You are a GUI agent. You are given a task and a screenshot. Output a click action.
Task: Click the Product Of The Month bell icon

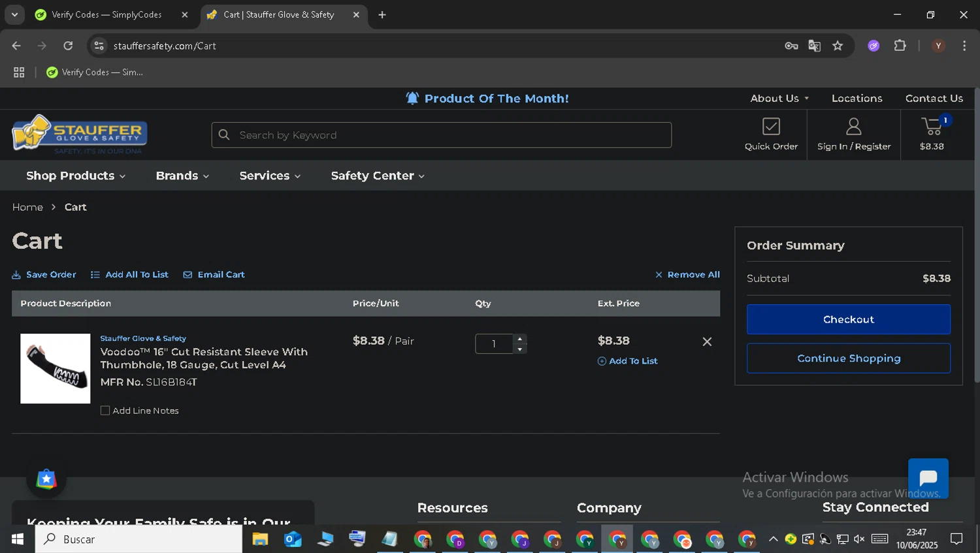(412, 98)
